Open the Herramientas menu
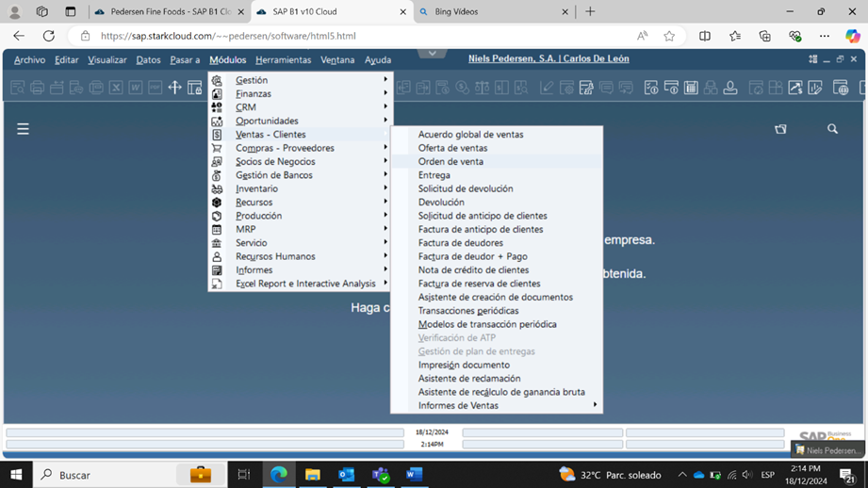The image size is (868, 488). pyautogui.click(x=284, y=59)
